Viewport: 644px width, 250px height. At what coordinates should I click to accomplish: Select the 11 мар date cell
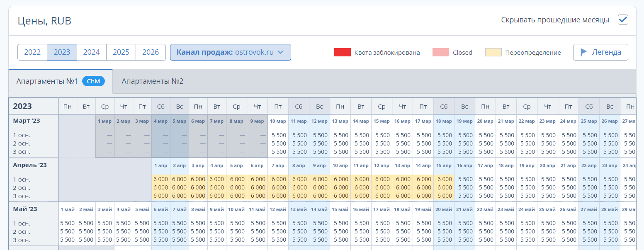coord(299,121)
